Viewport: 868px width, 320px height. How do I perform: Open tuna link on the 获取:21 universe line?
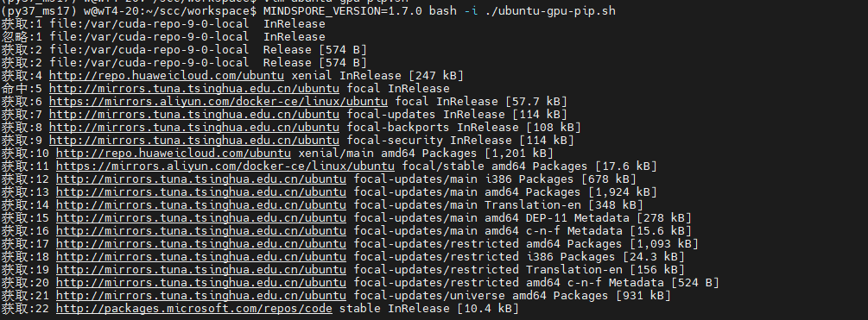(x=201, y=296)
